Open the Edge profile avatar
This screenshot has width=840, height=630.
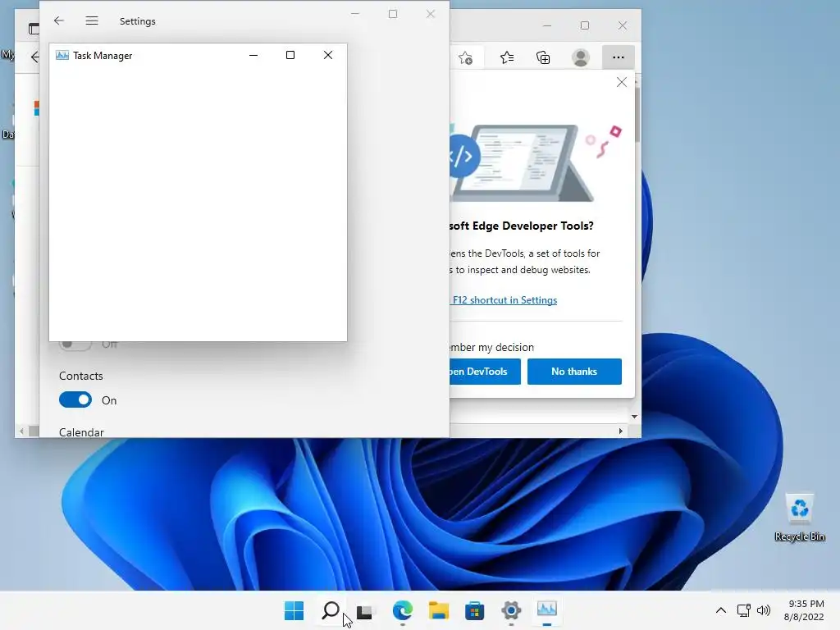(x=581, y=57)
